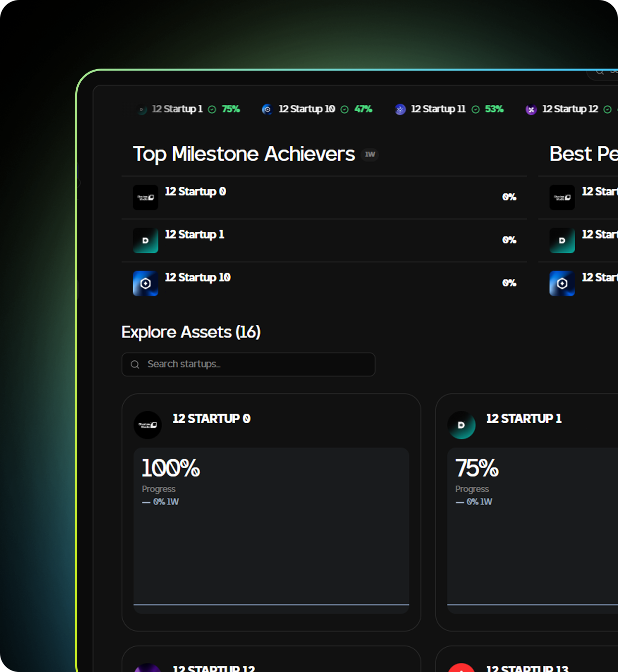Click 12 Startup 10 logo in Top Milestone Achievers
The width and height of the screenshot is (618, 672).
pyautogui.click(x=145, y=283)
